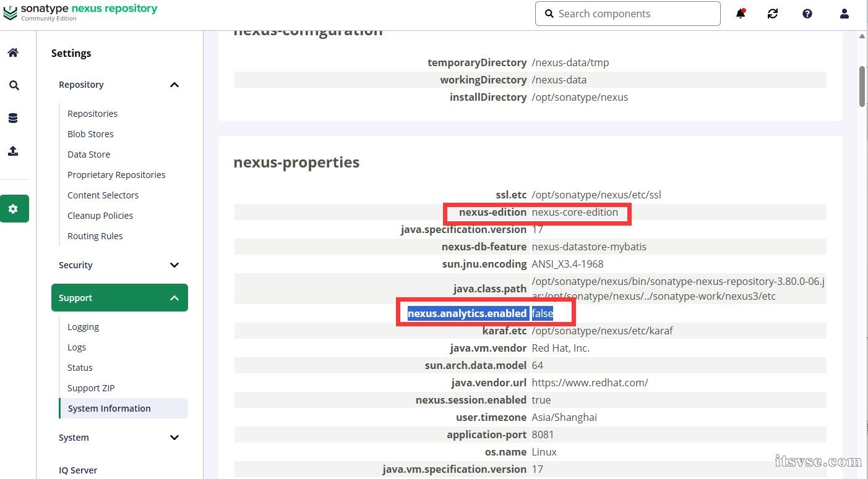Open the Upload icon in left rail
The image size is (868, 479).
click(x=13, y=151)
